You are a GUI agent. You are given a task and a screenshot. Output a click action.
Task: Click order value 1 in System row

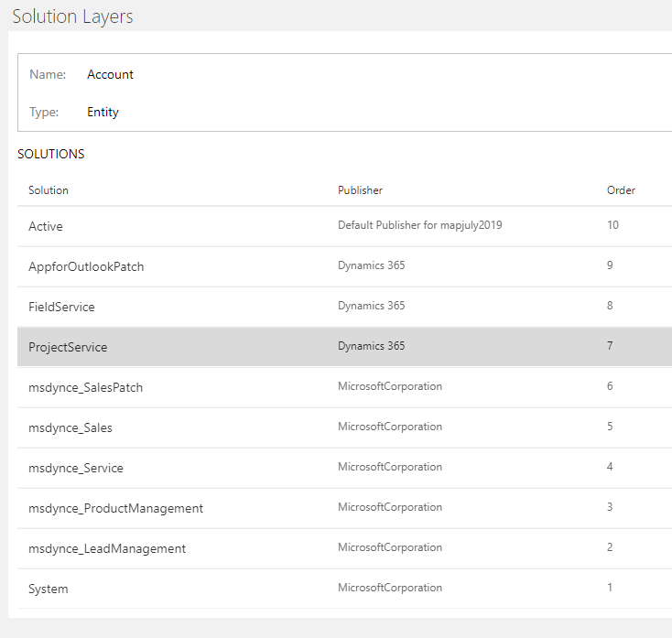(610, 588)
